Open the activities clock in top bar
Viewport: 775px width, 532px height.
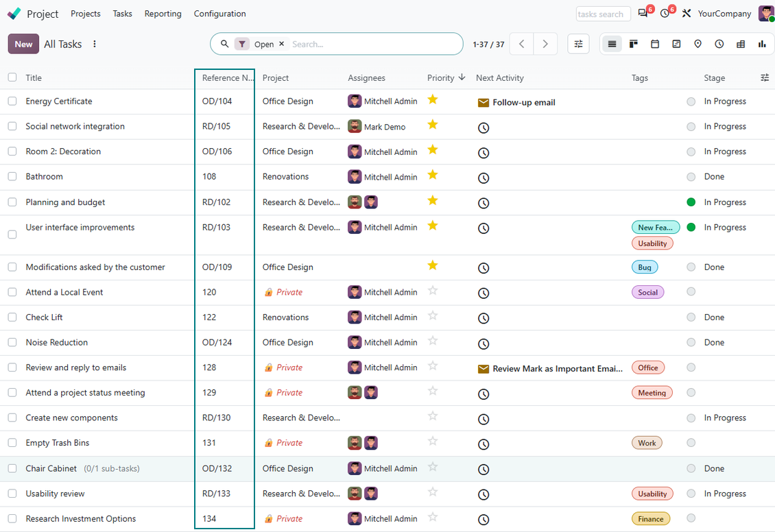pos(665,13)
